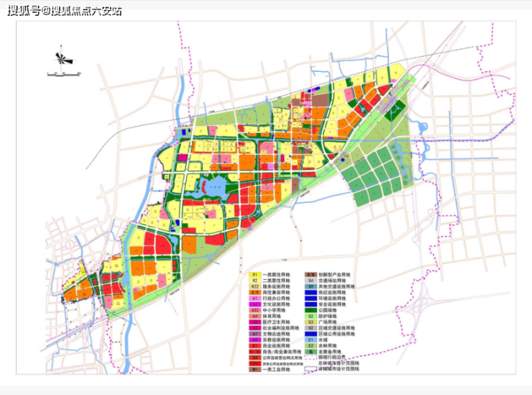Click the 其他交通设施用地 legend label
532x395 pixels.
(x=336, y=286)
